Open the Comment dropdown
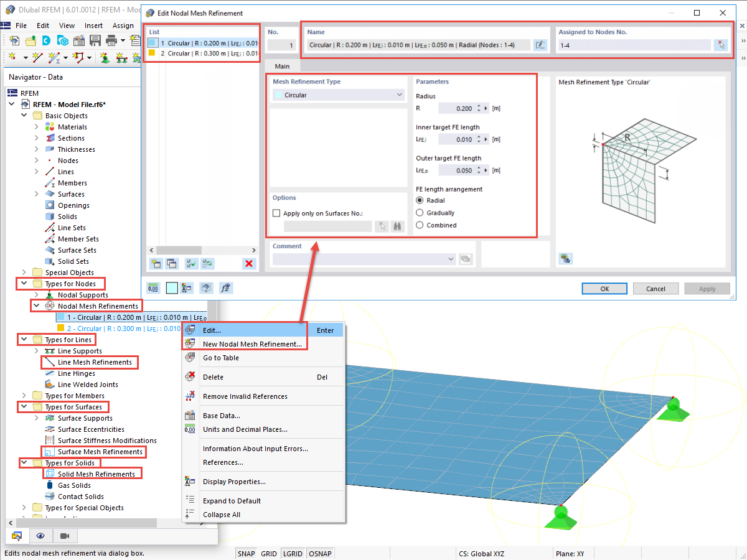 364,259
